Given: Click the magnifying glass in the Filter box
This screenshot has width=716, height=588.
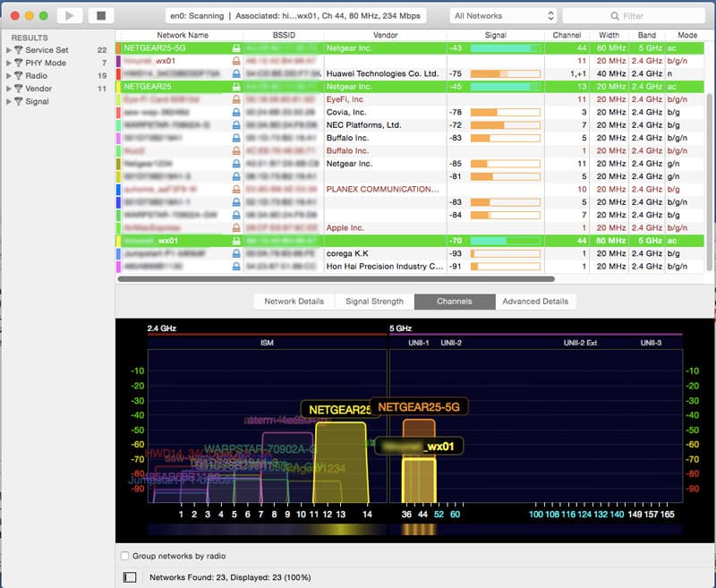Looking at the screenshot, I should pyautogui.click(x=615, y=16).
